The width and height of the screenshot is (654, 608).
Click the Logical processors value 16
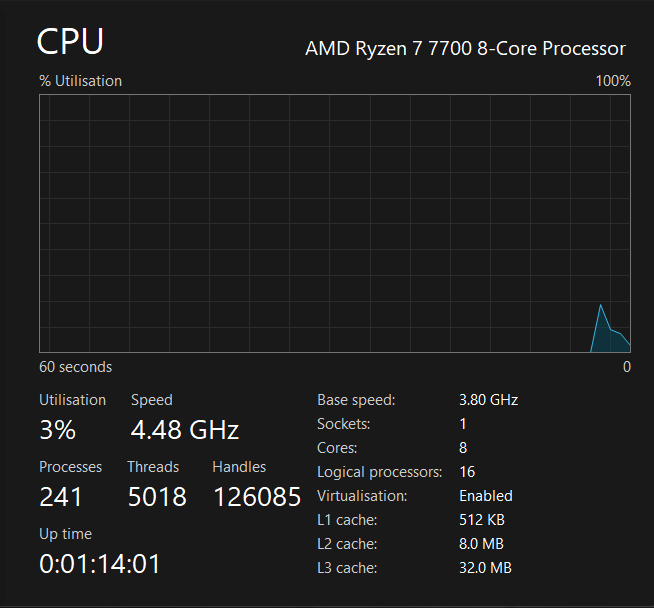[x=467, y=472]
